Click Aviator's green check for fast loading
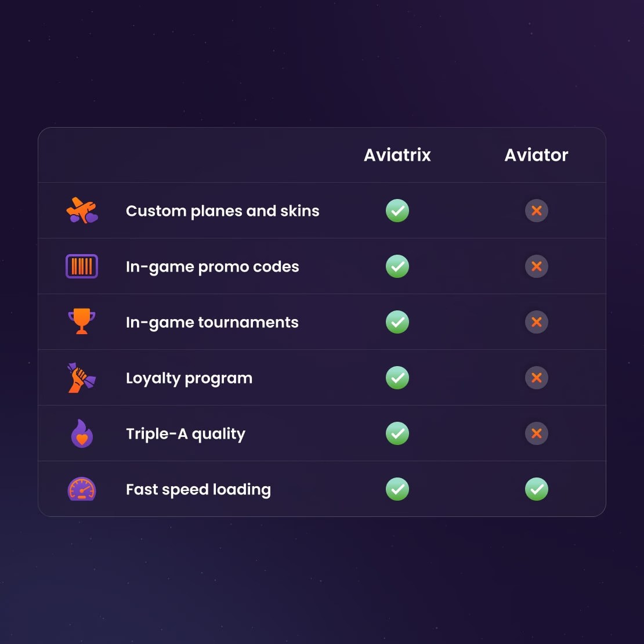The width and height of the screenshot is (644, 644). (537, 489)
